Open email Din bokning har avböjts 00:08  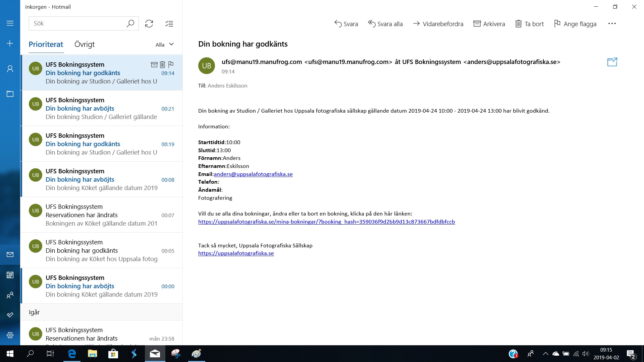pos(102,179)
